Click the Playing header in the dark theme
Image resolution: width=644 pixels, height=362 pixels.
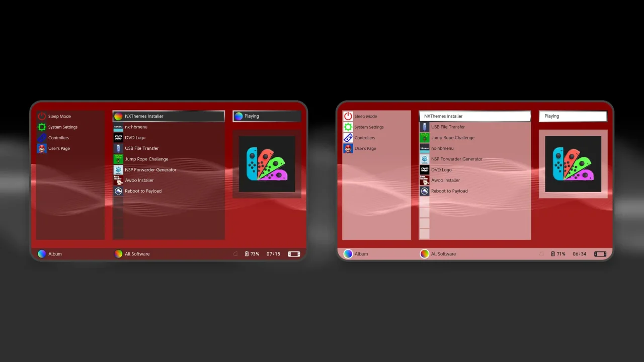coord(267,116)
